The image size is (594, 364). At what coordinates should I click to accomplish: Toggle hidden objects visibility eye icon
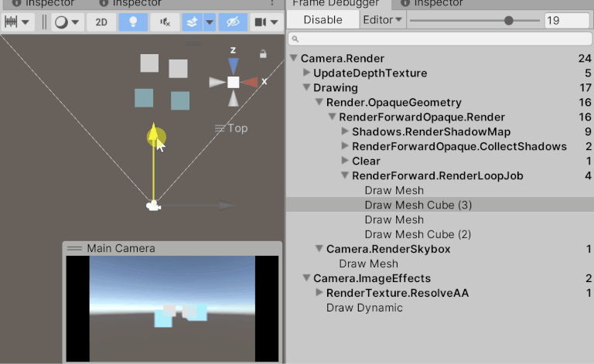tap(233, 22)
